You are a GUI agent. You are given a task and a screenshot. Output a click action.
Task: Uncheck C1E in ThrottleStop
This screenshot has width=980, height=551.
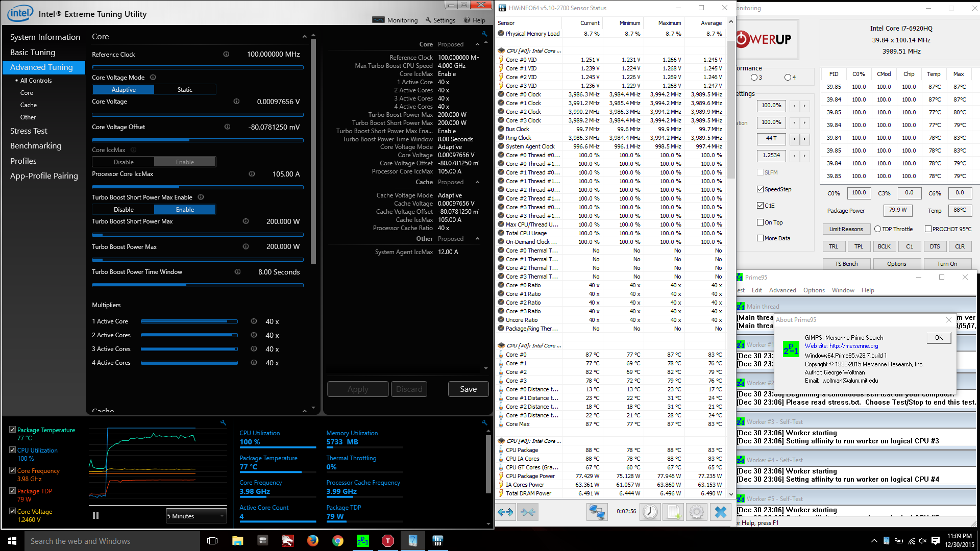pos(760,206)
